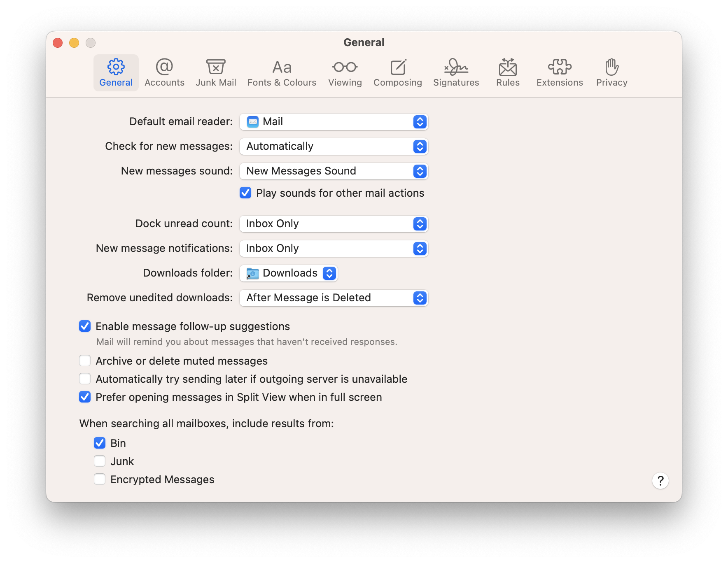The width and height of the screenshot is (728, 563).
Task: Enable Archive or delete muted messages
Action: coord(85,361)
